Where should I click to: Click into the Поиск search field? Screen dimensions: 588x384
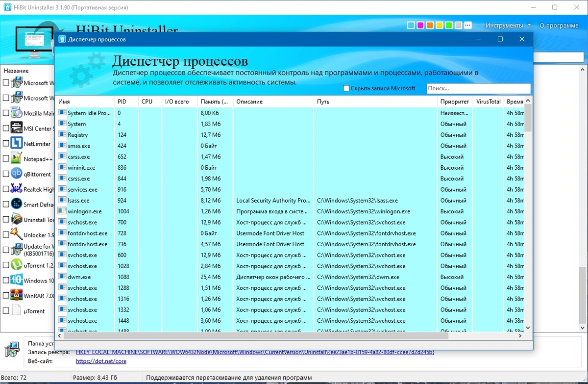click(x=478, y=88)
